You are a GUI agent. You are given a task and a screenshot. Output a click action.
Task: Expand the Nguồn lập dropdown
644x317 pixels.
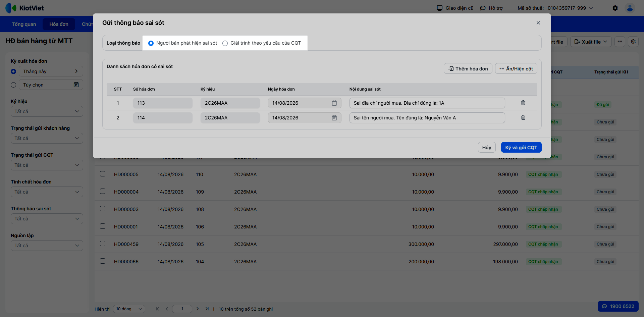[47, 246]
